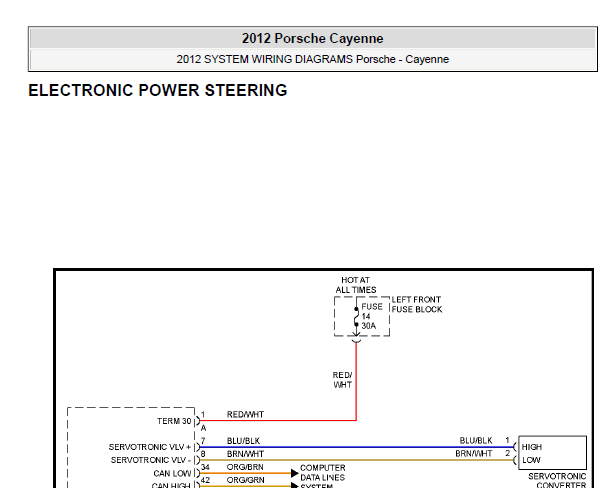The image size is (603, 488).
Task: Click pin number 42 on the connector
Action: (x=205, y=480)
